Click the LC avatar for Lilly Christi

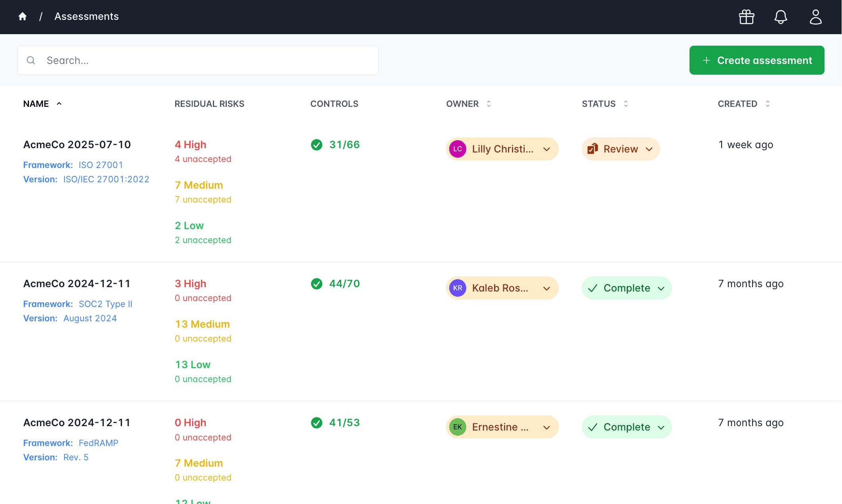(x=458, y=149)
